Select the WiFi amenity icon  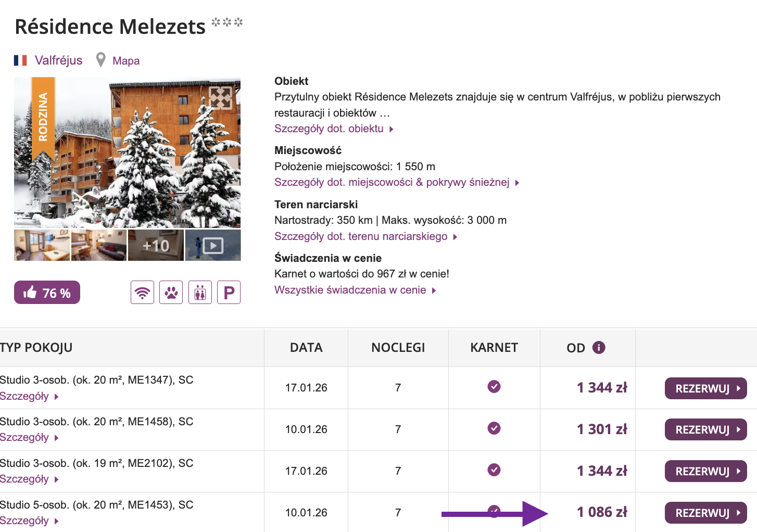[x=142, y=292]
